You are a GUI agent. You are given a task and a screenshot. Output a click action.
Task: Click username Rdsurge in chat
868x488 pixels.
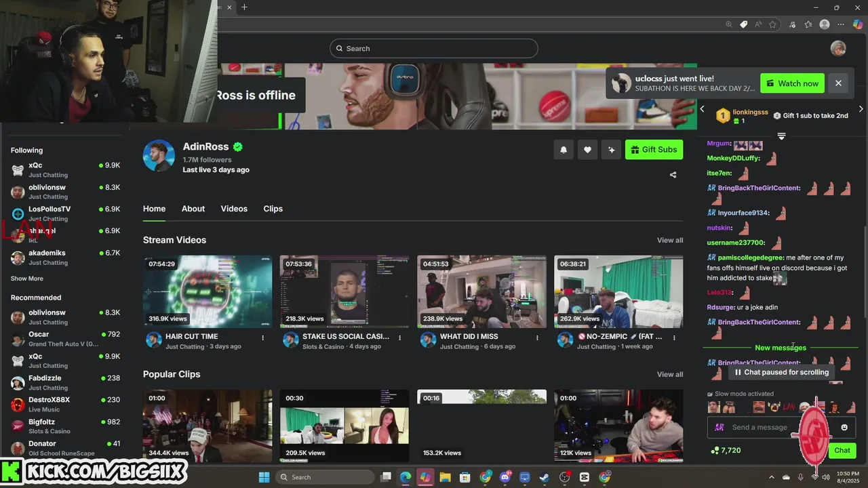pyautogui.click(x=721, y=307)
